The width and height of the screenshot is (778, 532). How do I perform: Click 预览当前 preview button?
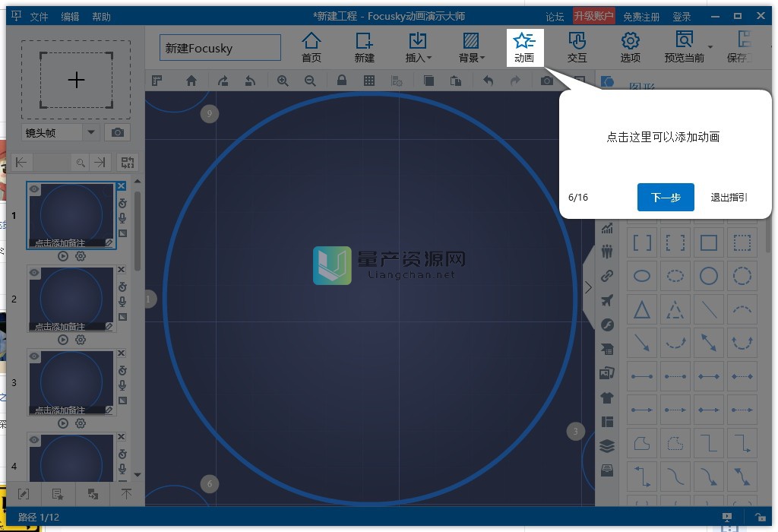pos(685,48)
